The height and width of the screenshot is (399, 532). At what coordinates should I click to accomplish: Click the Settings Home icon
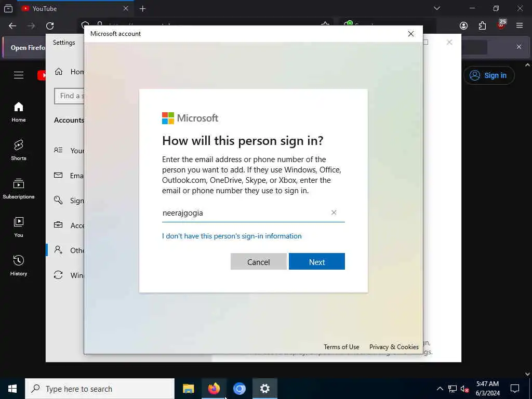tap(59, 72)
